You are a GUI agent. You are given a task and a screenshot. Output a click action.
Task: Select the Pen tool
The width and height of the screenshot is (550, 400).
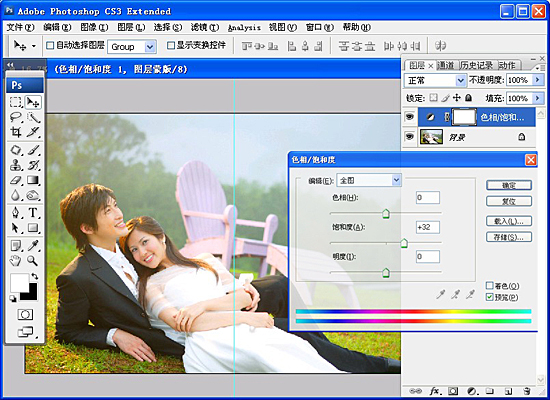pyautogui.click(x=15, y=213)
